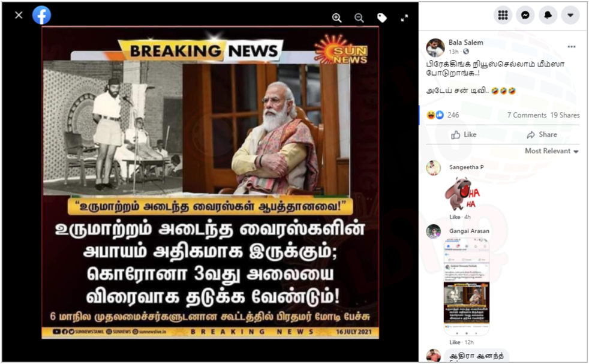Like Bala Salem's post

[x=464, y=134]
